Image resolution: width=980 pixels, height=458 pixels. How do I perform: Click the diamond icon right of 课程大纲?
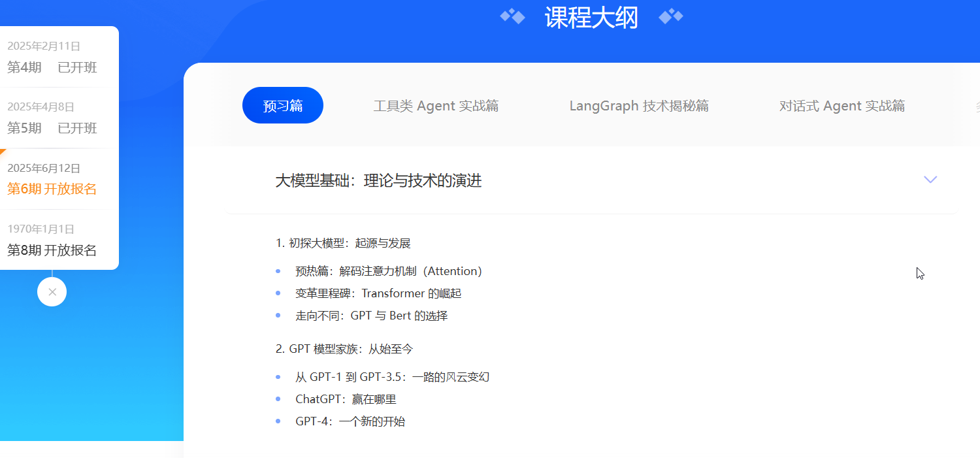(x=671, y=16)
